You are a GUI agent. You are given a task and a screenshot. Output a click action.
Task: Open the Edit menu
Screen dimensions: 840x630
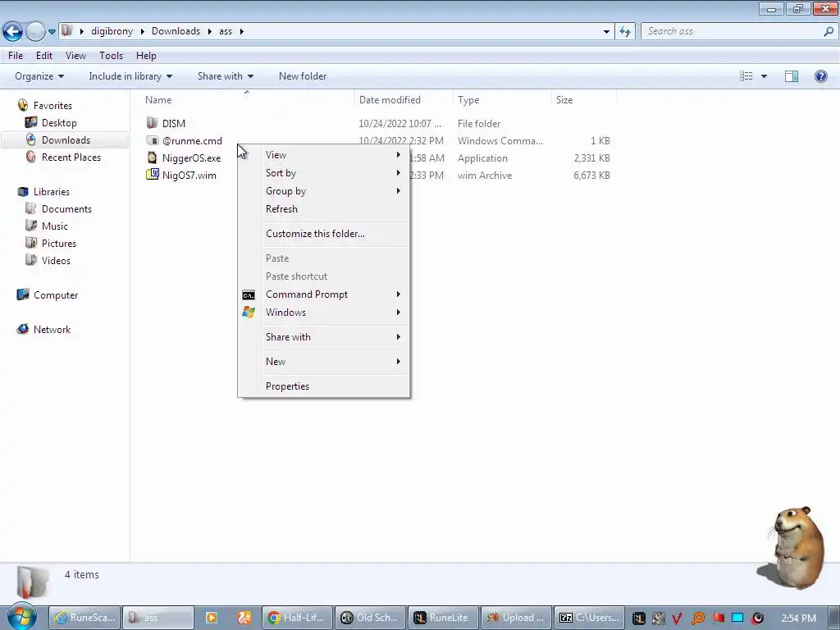(44, 56)
